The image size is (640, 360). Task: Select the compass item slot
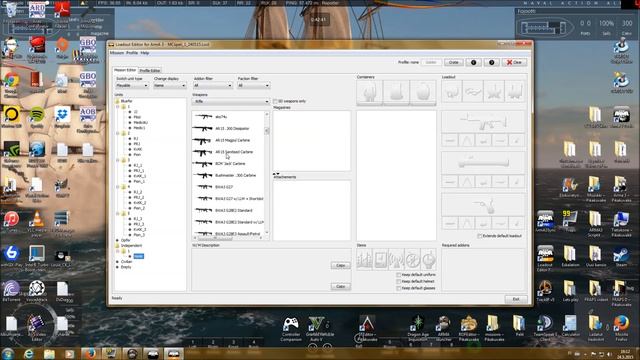click(413, 259)
